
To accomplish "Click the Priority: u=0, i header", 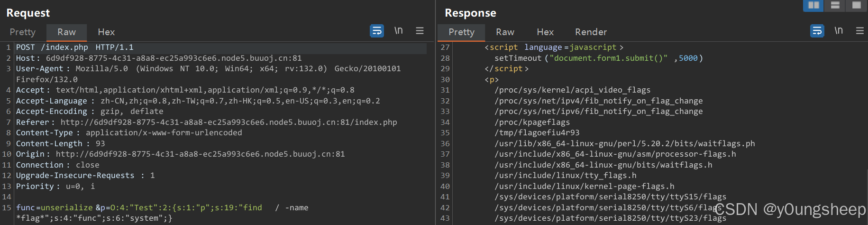I will [x=55, y=187].
